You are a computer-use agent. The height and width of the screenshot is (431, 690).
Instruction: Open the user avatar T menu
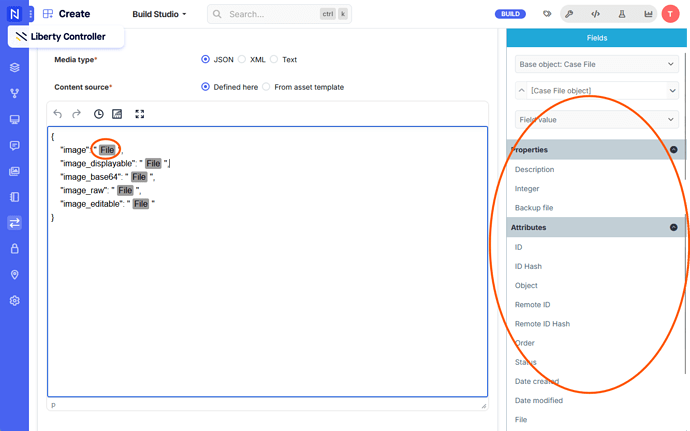coord(670,14)
